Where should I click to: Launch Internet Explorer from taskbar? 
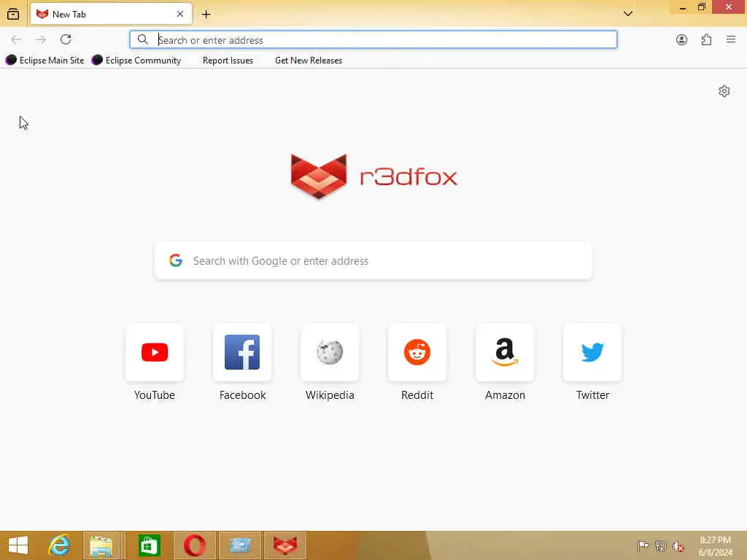(59, 545)
